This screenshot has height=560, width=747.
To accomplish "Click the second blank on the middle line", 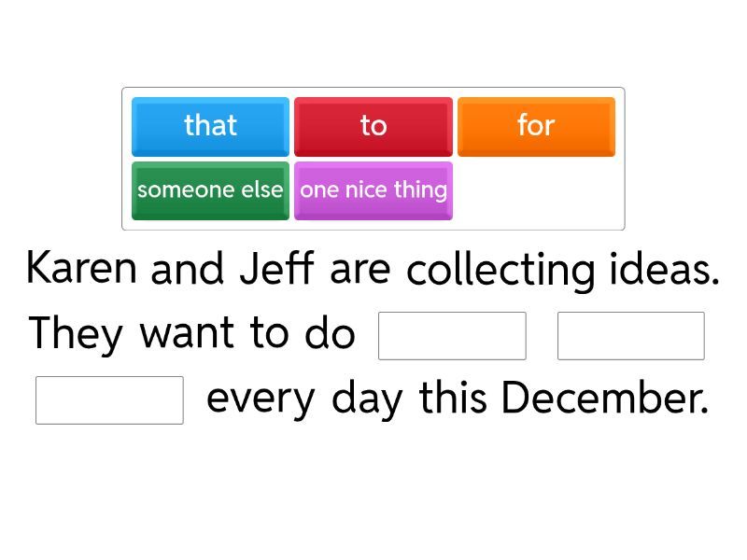I will point(630,336).
